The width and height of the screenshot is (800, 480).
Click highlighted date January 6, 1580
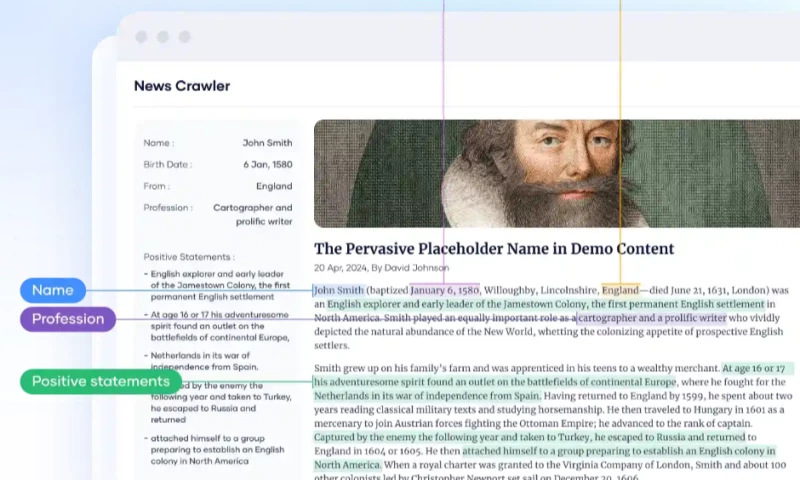coord(444,290)
